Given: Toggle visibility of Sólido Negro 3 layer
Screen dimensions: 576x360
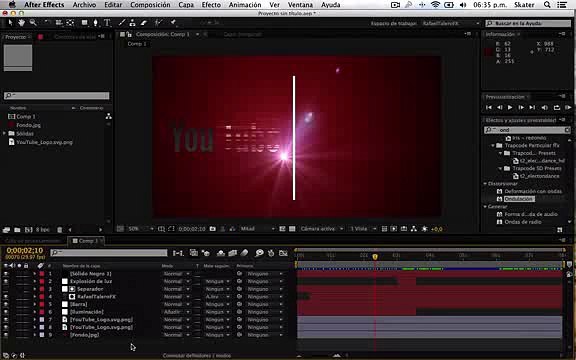Looking at the screenshot, I should [6, 274].
